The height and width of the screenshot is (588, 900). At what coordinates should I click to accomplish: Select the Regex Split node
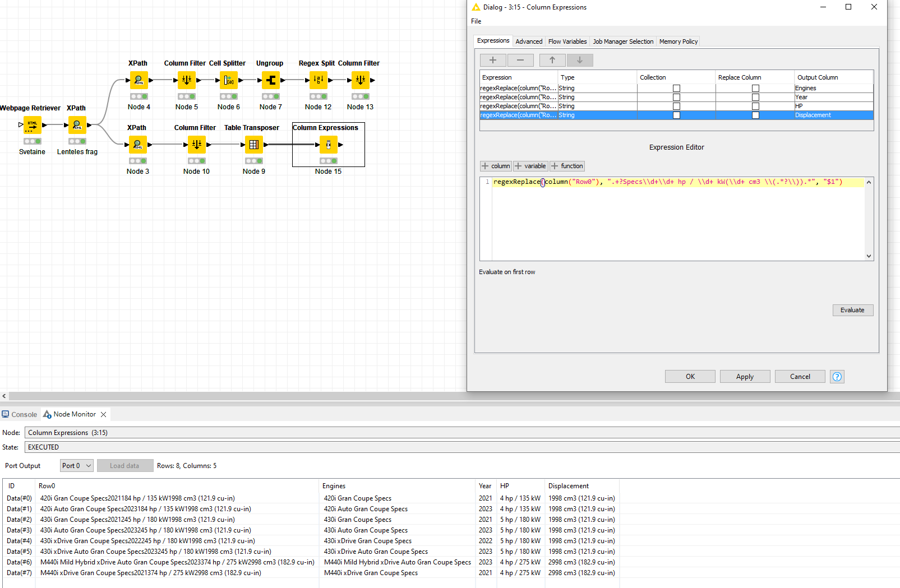coord(318,80)
